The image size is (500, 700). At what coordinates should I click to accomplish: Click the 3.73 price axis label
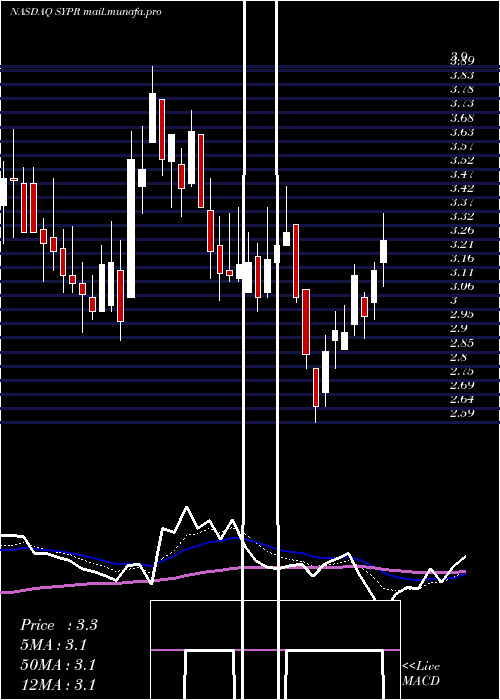coord(462,104)
